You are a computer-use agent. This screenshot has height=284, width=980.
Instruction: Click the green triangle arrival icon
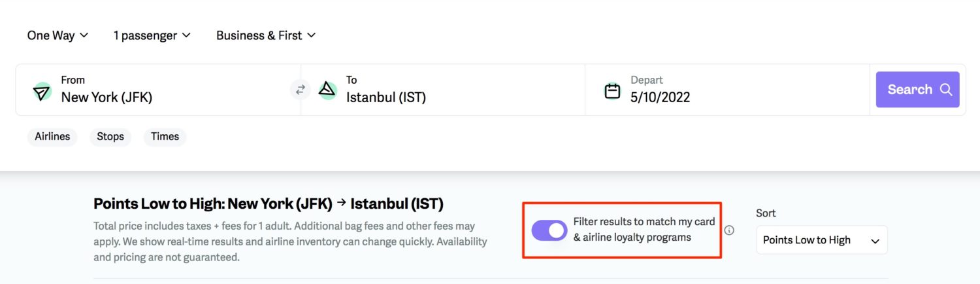click(x=327, y=90)
